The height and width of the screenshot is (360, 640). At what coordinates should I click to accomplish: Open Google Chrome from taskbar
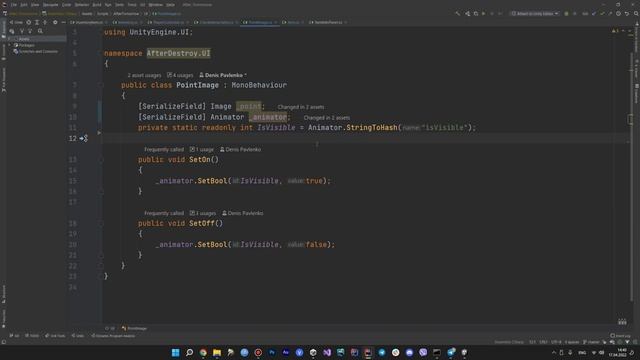point(203,352)
